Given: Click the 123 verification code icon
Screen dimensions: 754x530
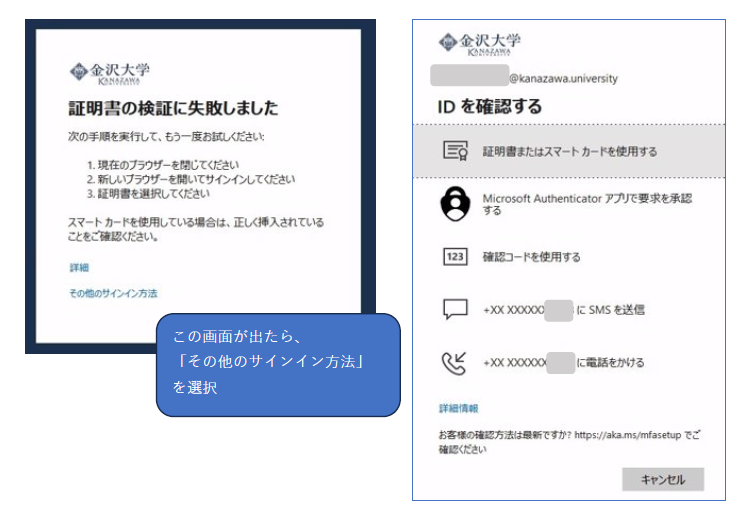Looking at the screenshot, I should click(456, 257).
